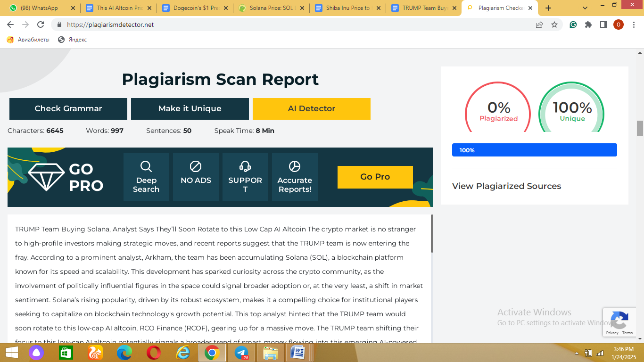Open Opera browser from the taskbar
Screen dimensions: 644x362
click(x=153, y=353)
